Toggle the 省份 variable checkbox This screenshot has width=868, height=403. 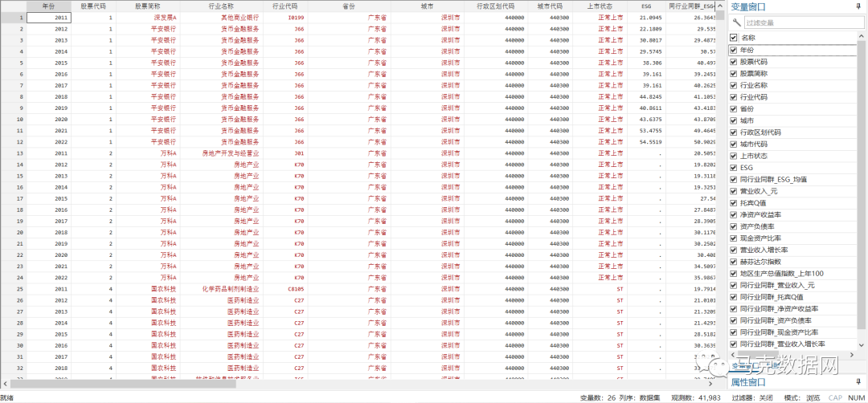point(734,109)
